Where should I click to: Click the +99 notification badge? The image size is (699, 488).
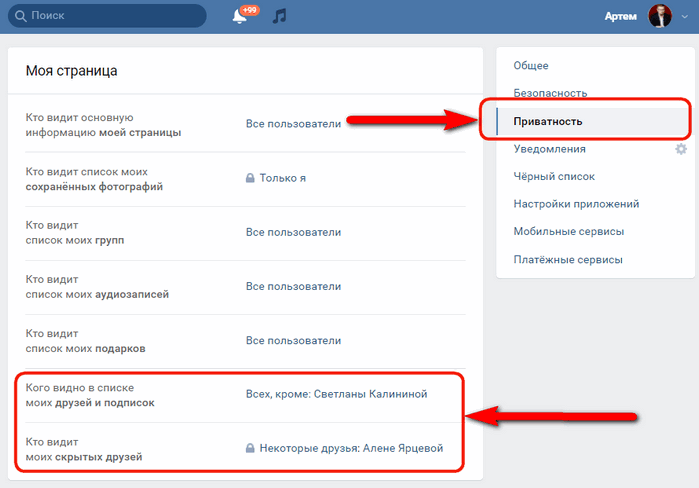[250, 10]
